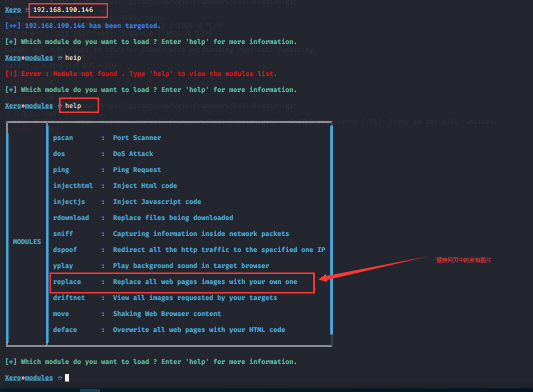Click 'Replace all web pages images' description

[205, 282]
